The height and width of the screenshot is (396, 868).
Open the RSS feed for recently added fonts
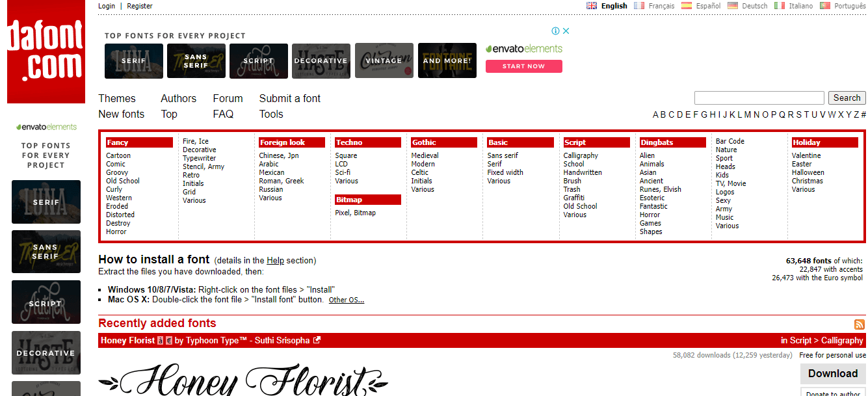tap(859, 324)
